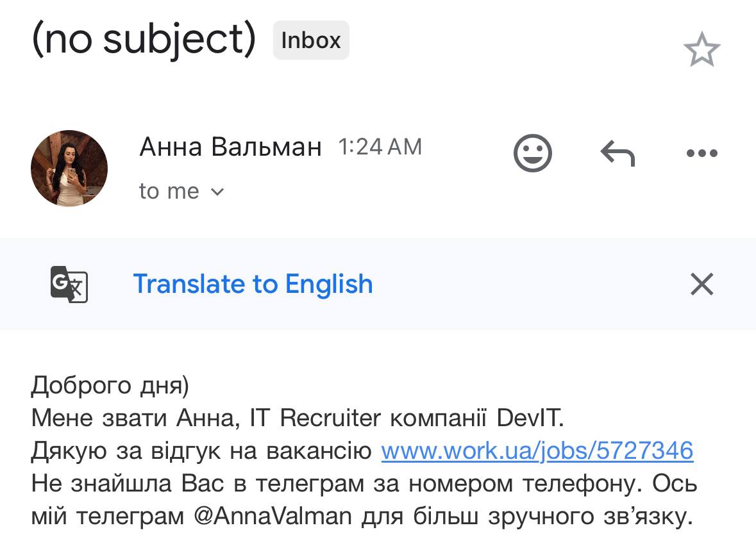Tap the "to me" recipient text
The width and height of the screenshot is (756, 546).
[169, 192]
